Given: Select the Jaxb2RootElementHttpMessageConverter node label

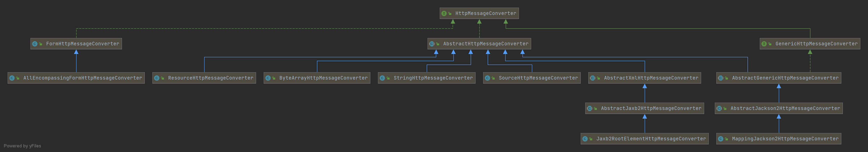Looking at the screenshot, I should tap(651, 139).
